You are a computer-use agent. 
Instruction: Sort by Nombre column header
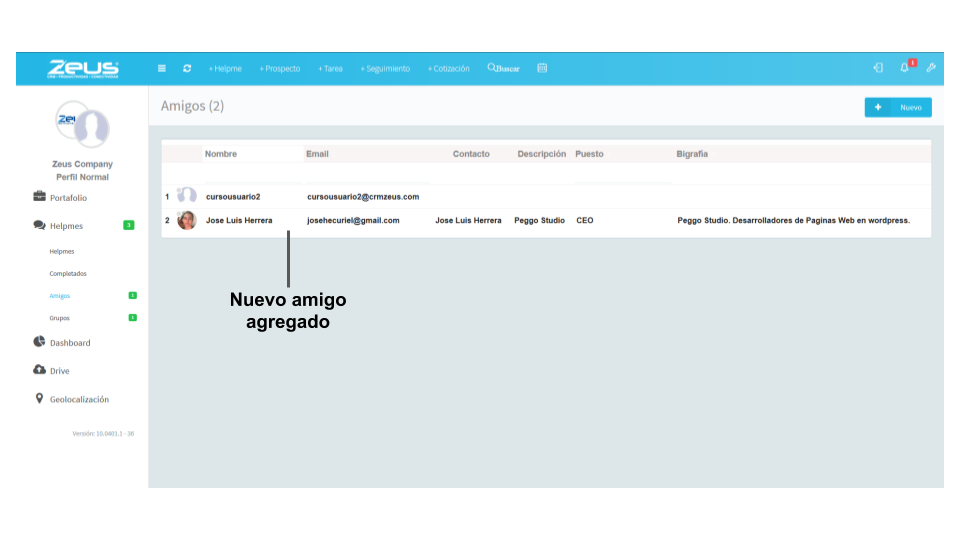pos(221,154)
